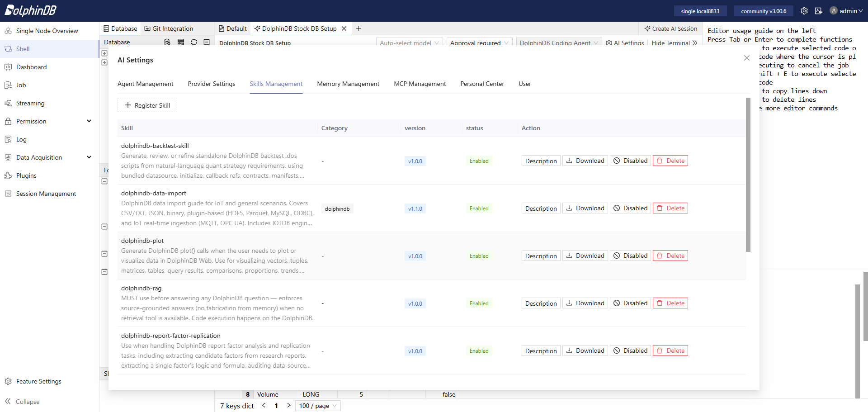Open the MCP Management tab
This screenshot has width=868, height=412.
point(420,84)
